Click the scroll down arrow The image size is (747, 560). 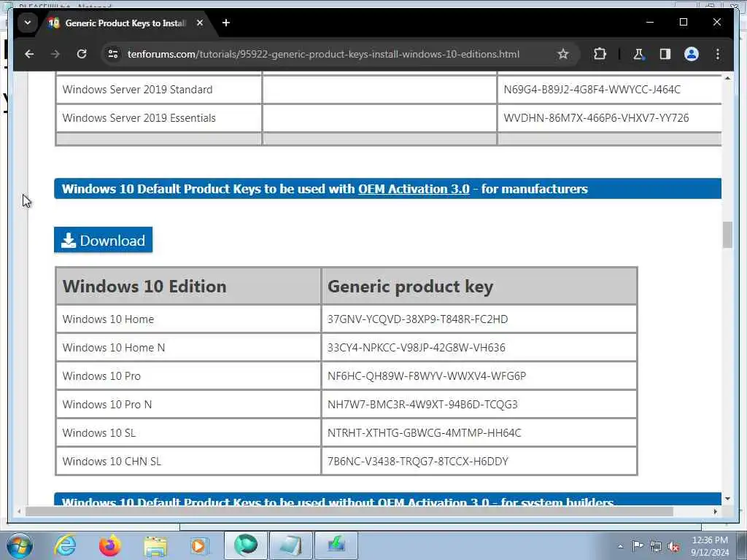(x=727, y=499)
